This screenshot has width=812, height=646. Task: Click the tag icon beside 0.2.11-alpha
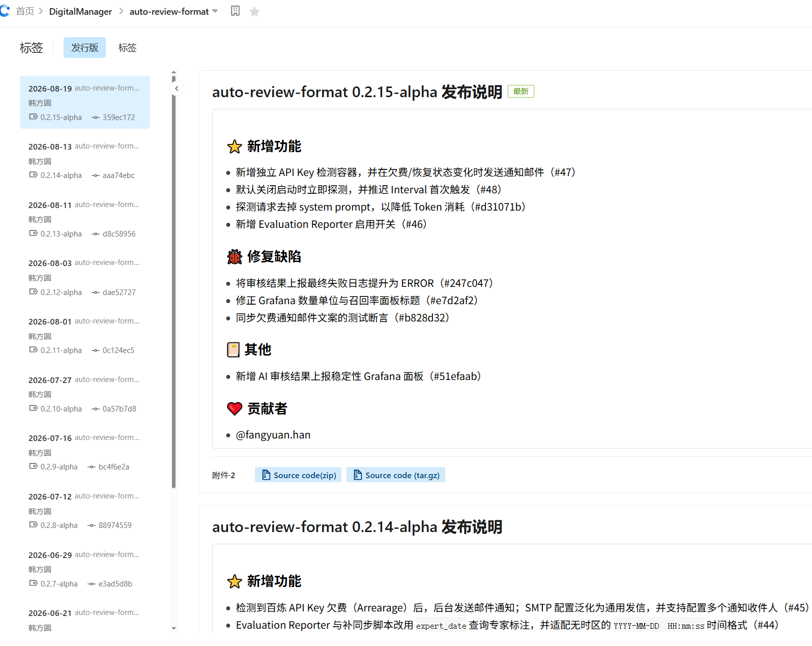click(33, 350)
